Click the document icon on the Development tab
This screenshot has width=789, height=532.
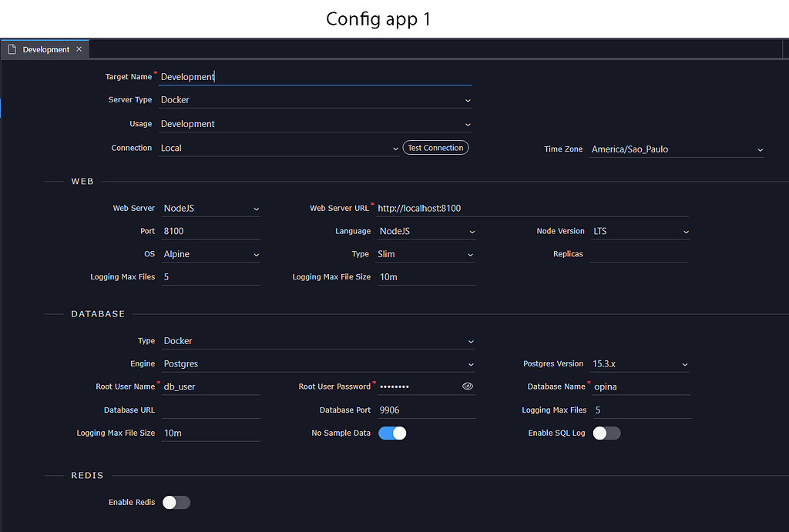[12, 49]
